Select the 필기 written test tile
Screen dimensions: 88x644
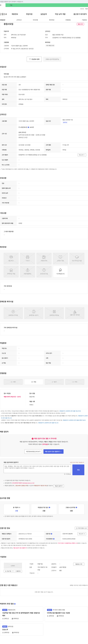coord(54,382)
